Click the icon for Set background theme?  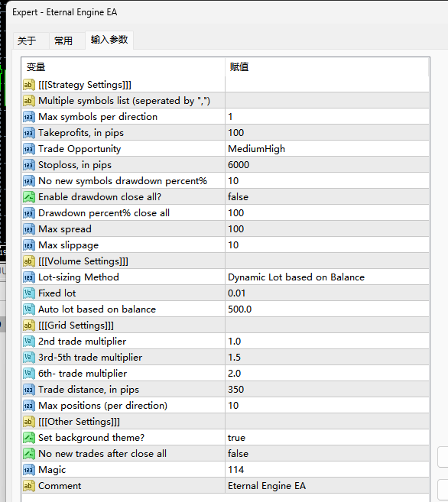(x=29, y=438)
